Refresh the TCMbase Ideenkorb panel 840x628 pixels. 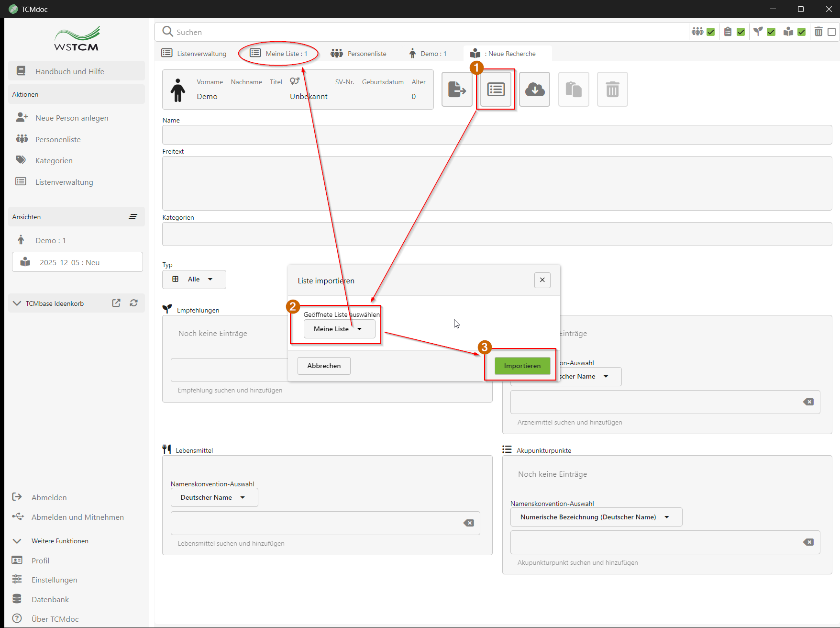coord(134,303)
